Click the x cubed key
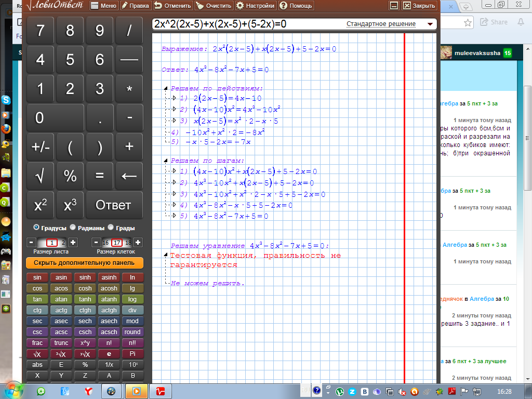This screenshot has width=532, height=399. [70, 205]
